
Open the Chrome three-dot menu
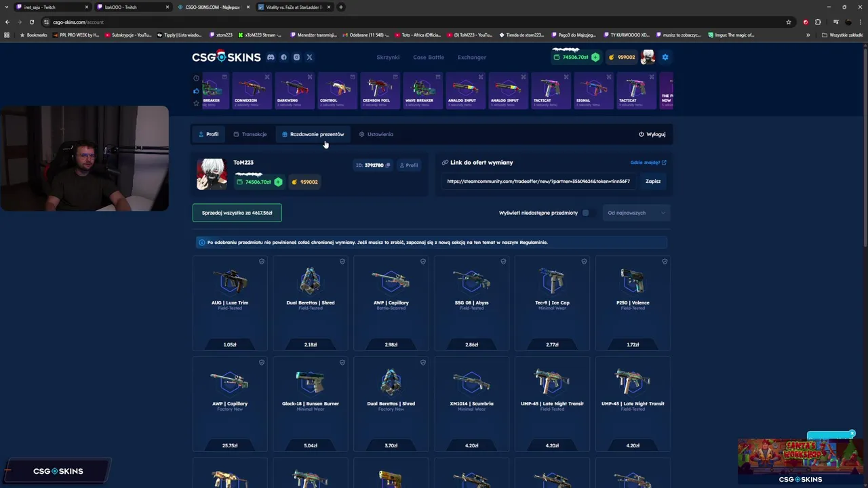[x=860, y=22]
